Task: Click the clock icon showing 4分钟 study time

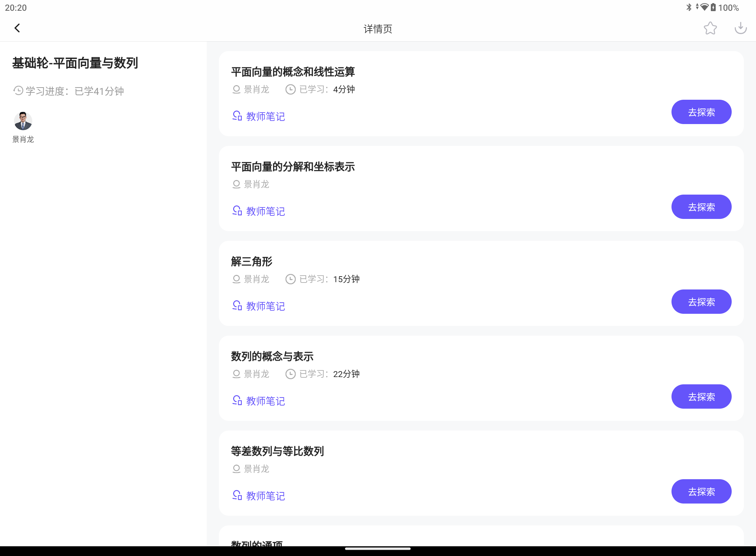Action: (x=290, y=89)
